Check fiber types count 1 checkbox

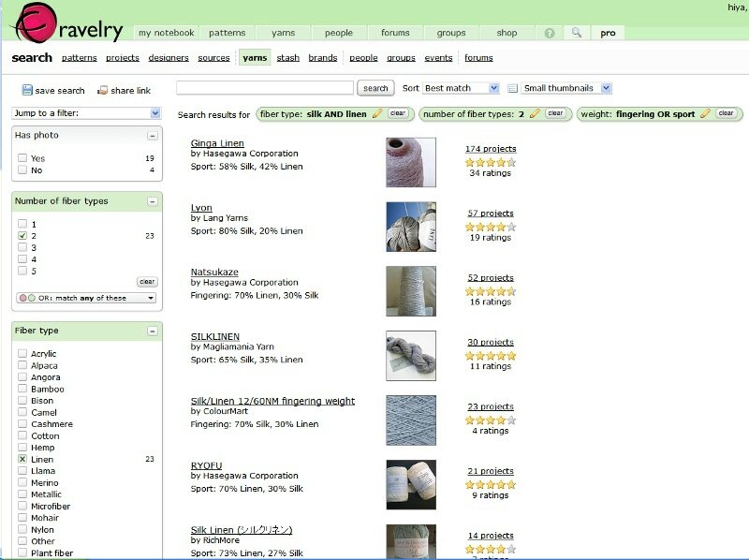(x=22, y=224)
